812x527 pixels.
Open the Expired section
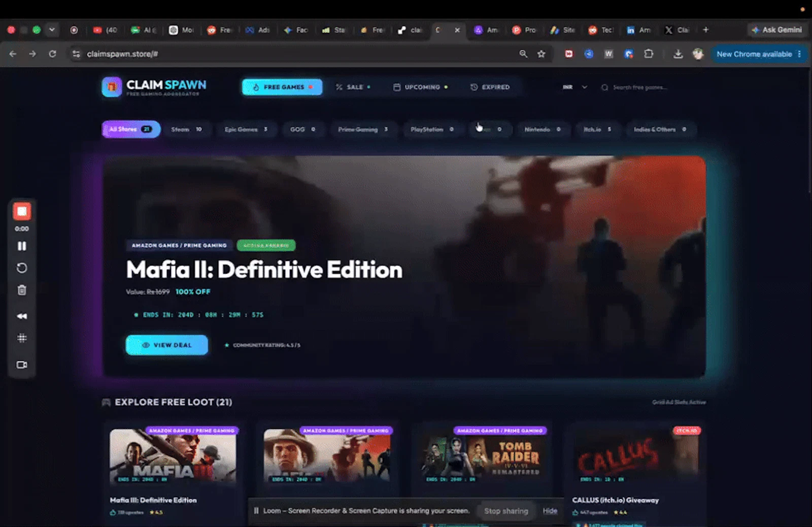coord(490,87)
